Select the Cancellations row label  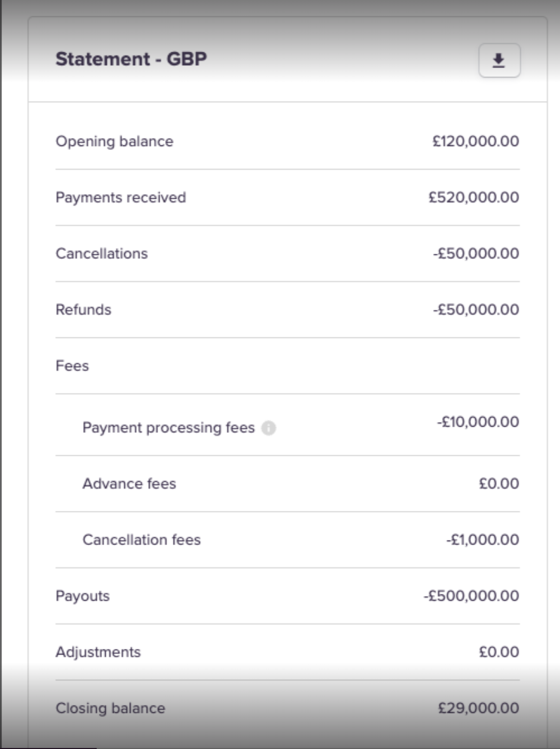pos(102,253)
